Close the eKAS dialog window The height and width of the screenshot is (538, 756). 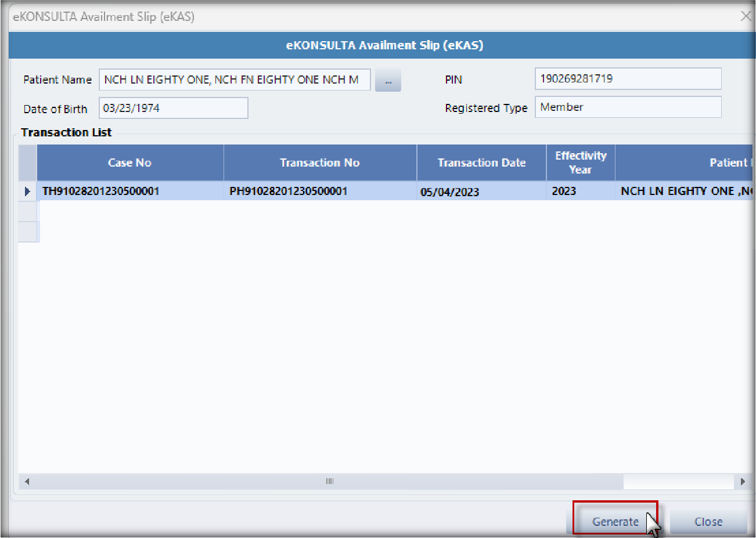pos(746,16)
